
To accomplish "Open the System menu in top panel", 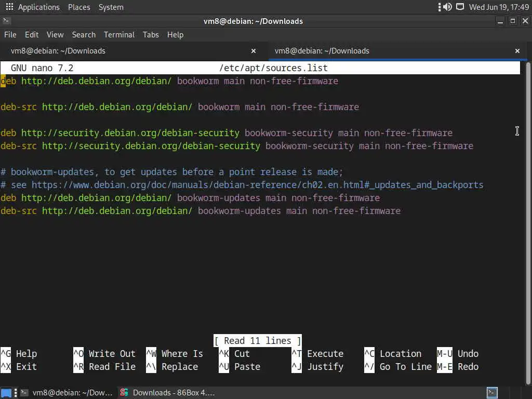I will point(111,7).
